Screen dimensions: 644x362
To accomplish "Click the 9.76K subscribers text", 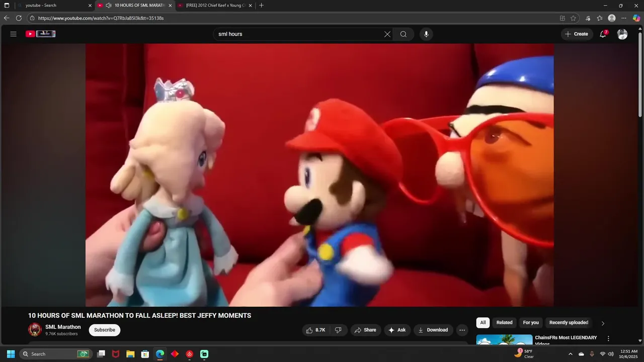I will point(61,334).
